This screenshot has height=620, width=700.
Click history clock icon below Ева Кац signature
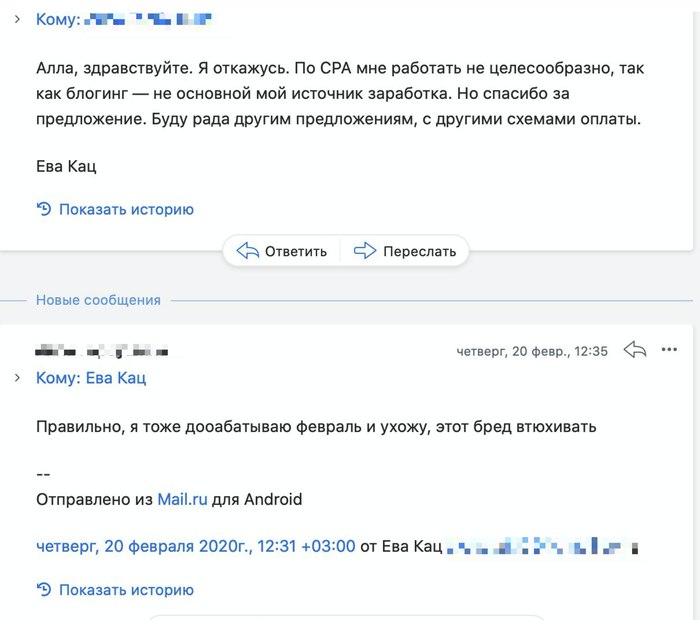tap(43, 210)
